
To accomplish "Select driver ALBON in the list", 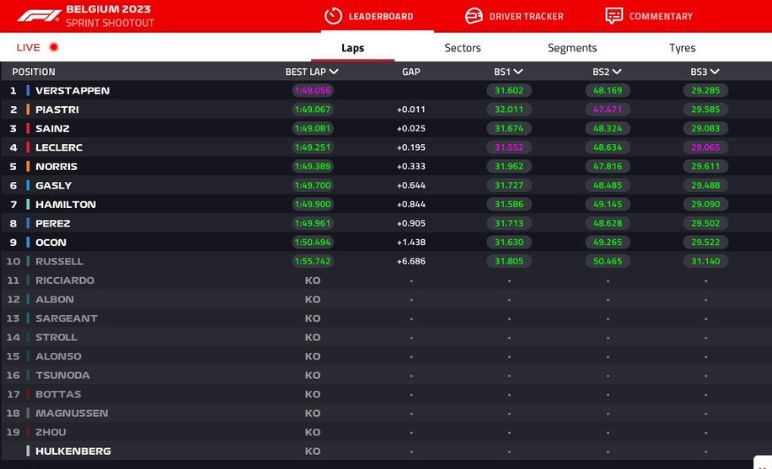I will click(x=55, y=299).
